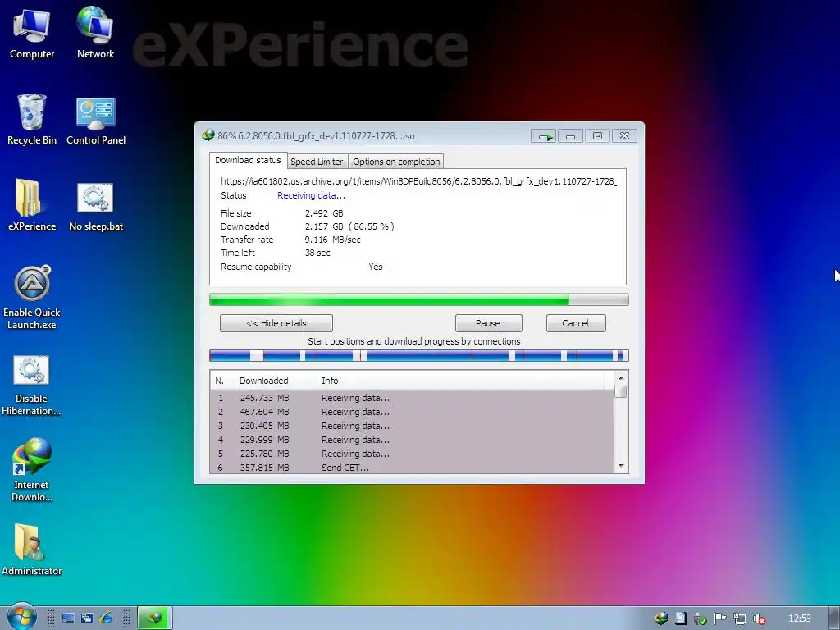Click the 38 sec time left value
The width and height of the screenshot is (840, 630).
317,253
